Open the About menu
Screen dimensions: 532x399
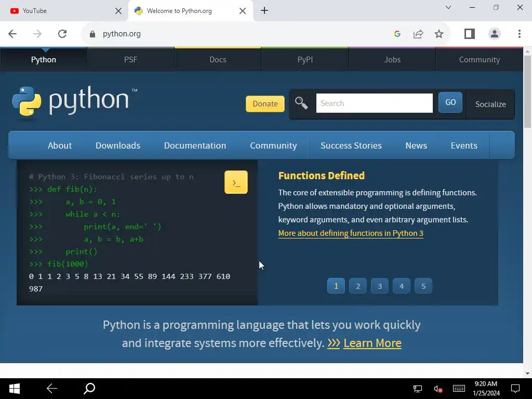(60, 145)
